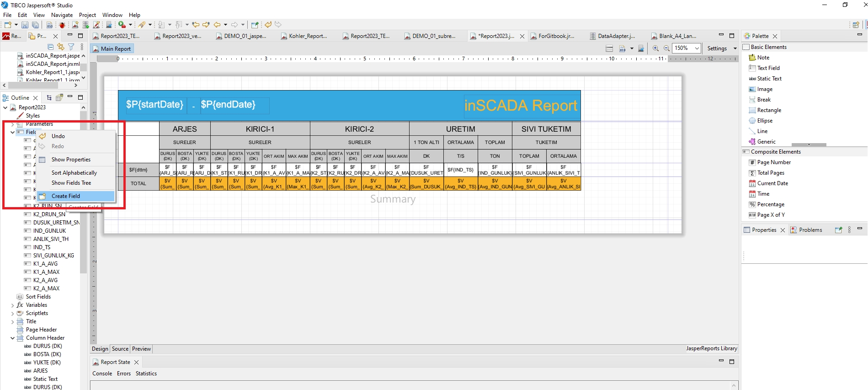Select the Current Date composite element
Viewport: 868px width, 390px height.
pos(772,183)
